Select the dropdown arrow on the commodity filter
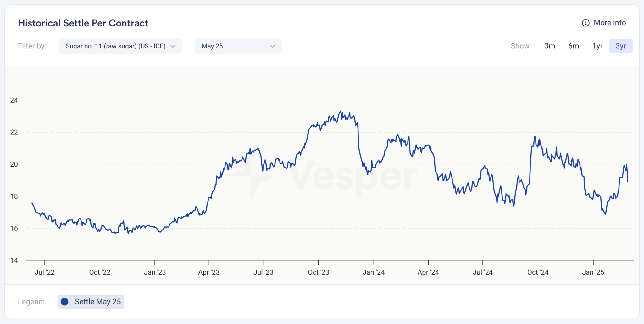This screenshot has height=324, width=644. [173, 46]
